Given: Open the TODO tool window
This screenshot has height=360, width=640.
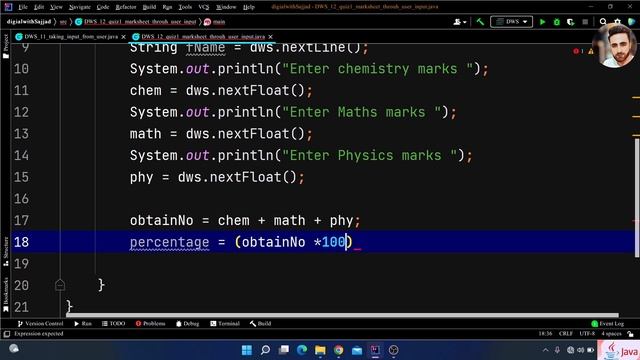Looking at the screenshot, I should click(113, 324).
